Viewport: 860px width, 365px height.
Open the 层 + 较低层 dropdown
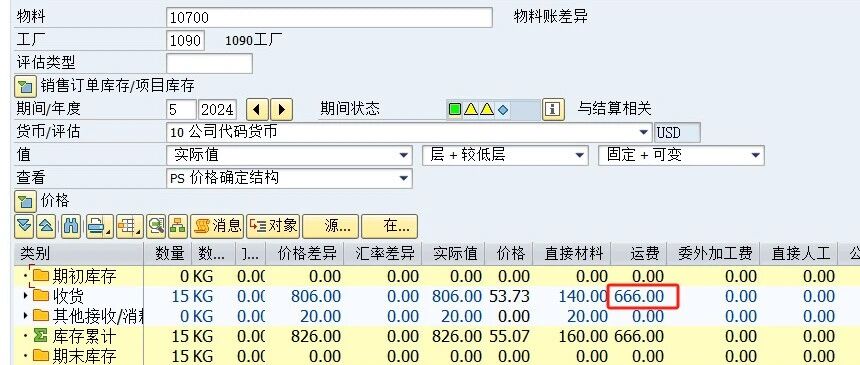coord(580,155)
